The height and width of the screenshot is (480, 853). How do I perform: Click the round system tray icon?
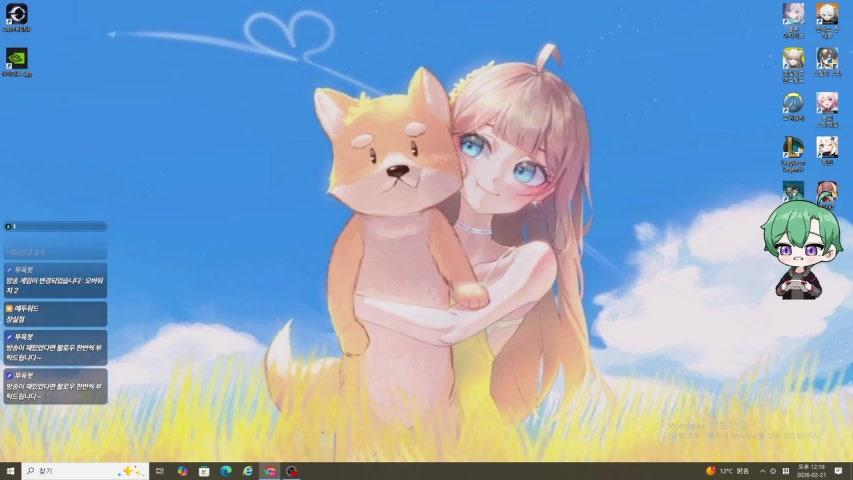pyautogui.click(x=772, y=471)
